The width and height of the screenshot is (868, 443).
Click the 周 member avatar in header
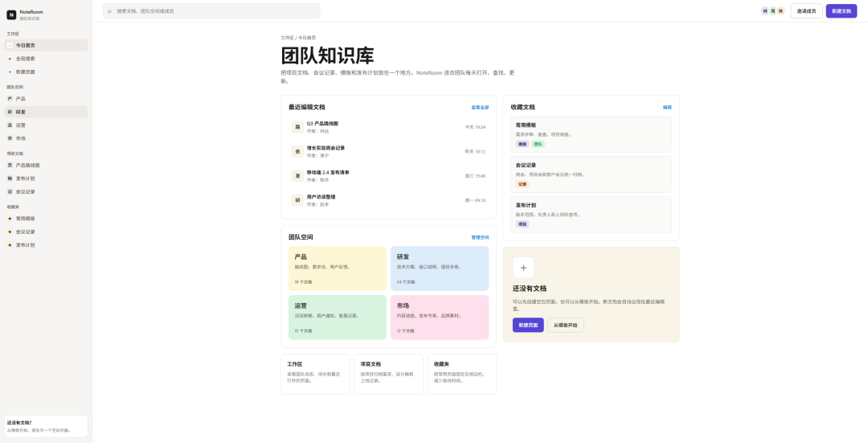(x=773, y=11)
